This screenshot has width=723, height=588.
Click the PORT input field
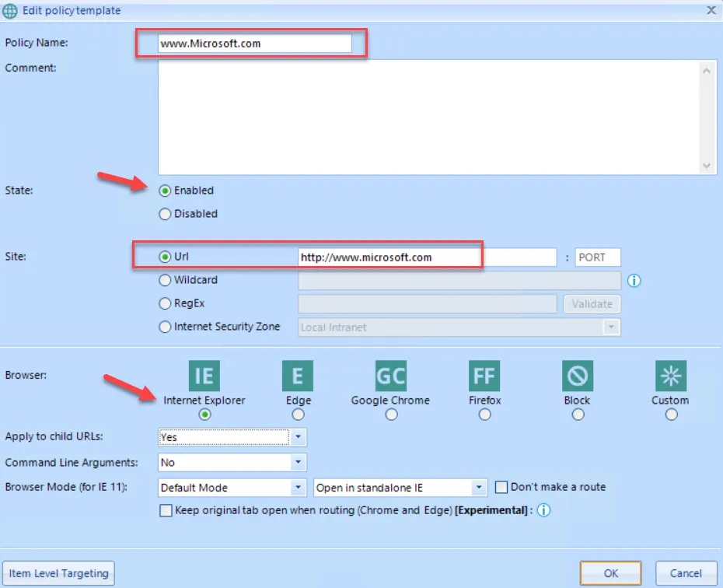tap(598, 257)
